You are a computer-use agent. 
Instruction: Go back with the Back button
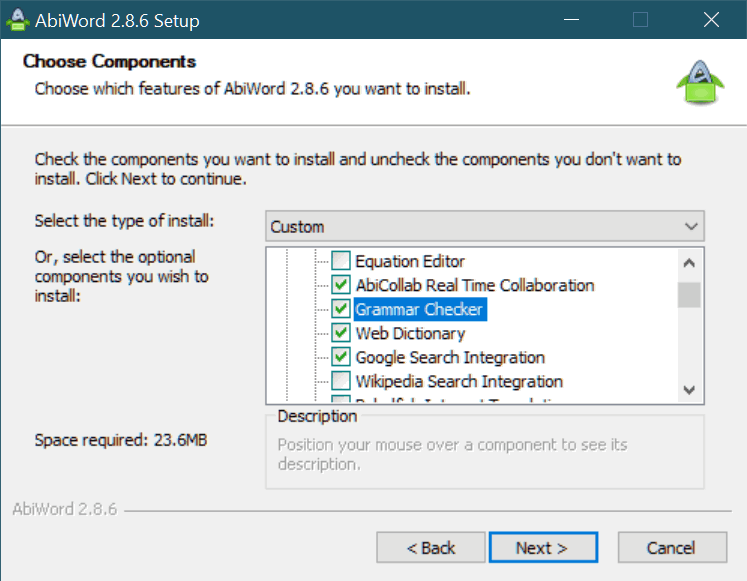click(x=431, y=547)
